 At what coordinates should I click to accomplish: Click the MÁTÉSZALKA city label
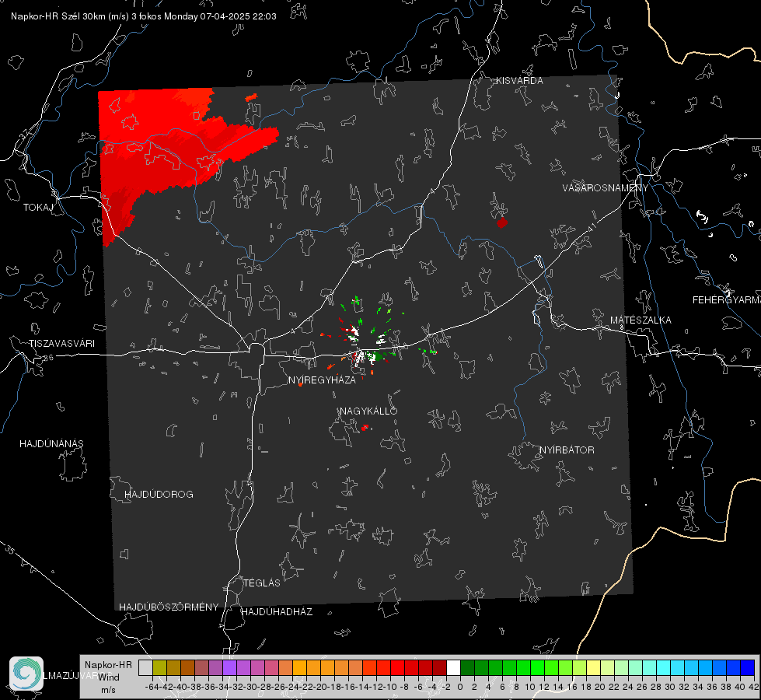pos(641,320)
